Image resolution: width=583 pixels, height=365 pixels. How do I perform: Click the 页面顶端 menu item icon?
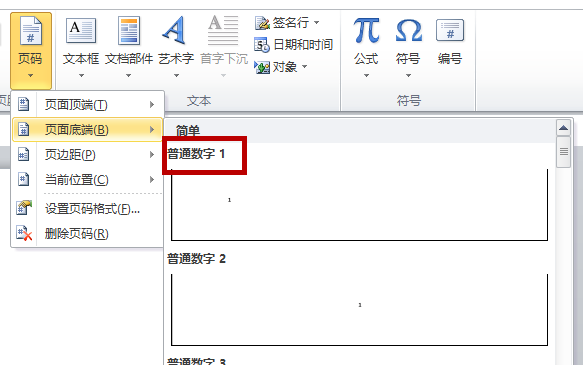click(x=23, y=104)
